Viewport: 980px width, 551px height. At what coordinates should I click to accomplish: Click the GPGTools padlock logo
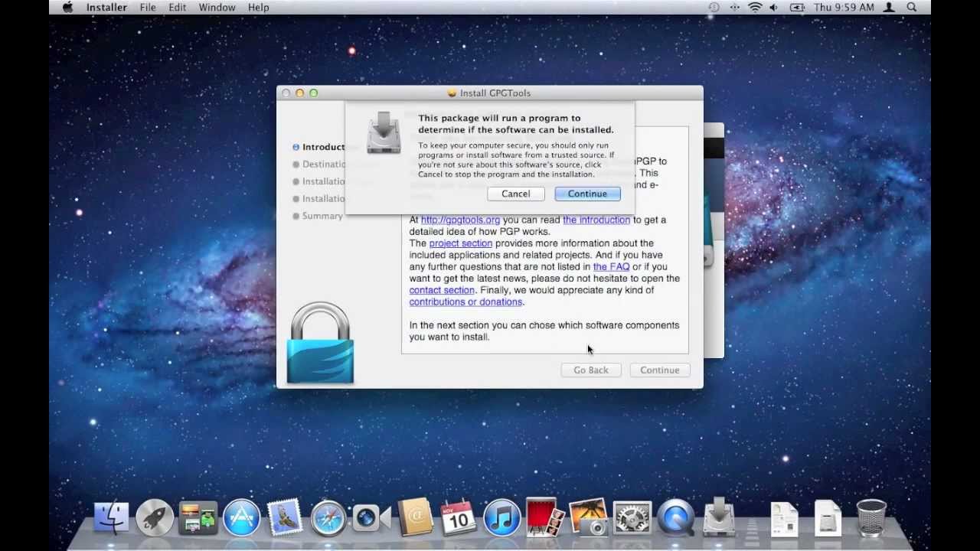coord(320,343)
